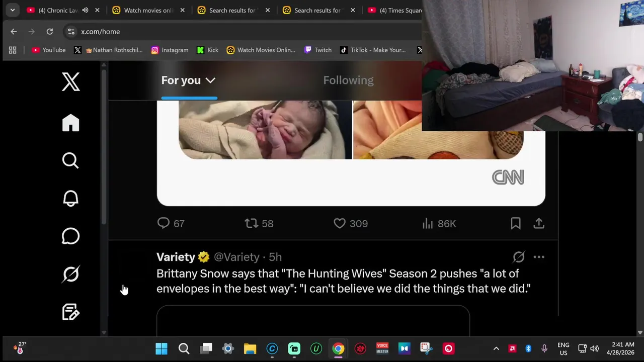The width and height of the screenshot is (644, 362).
Task: Like the CNN post with 309 likes
Action: pos(340,223)
